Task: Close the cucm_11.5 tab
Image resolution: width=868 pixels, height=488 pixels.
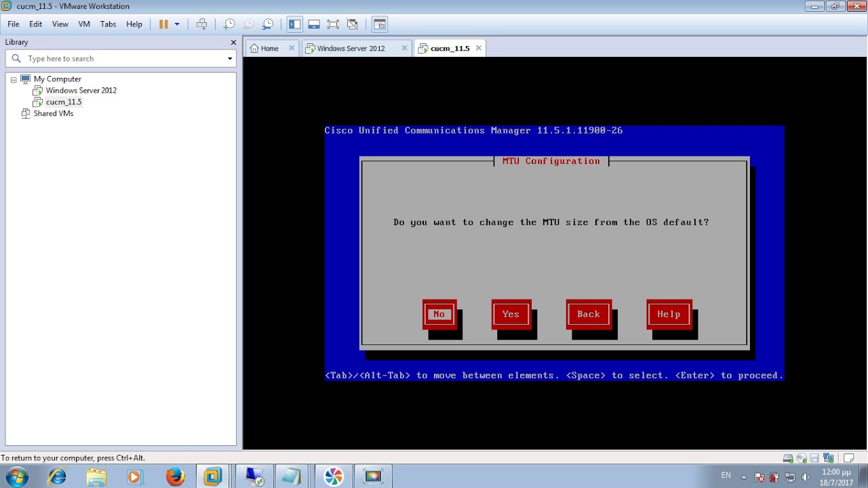Action: (478, 48)
